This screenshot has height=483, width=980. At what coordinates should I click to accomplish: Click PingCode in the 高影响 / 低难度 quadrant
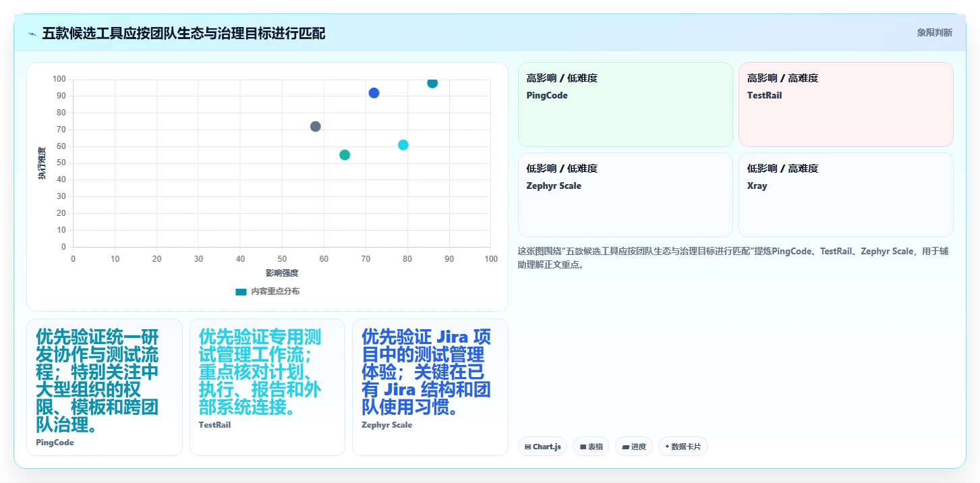coord(547,96)
